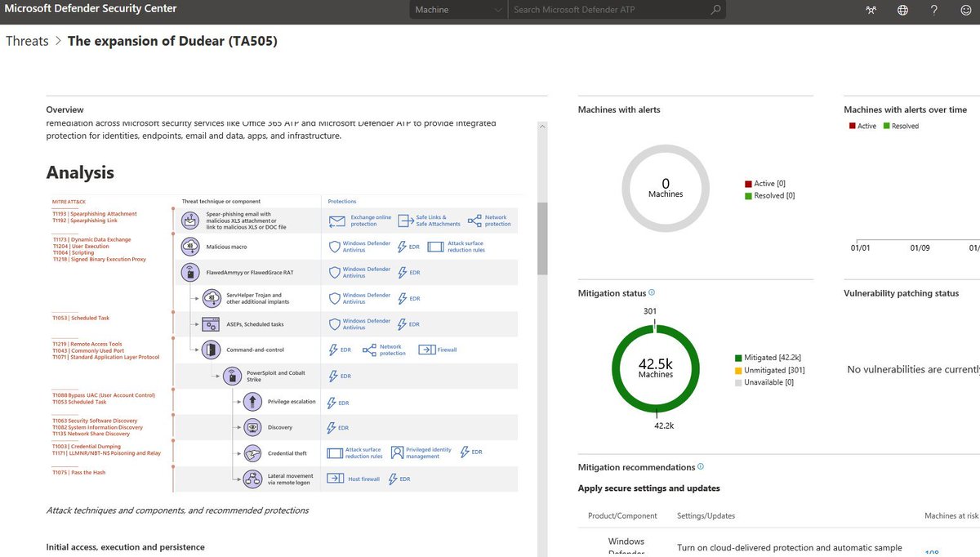
Task: Click the Discovery eye icon
Action: tap(252, 427)
